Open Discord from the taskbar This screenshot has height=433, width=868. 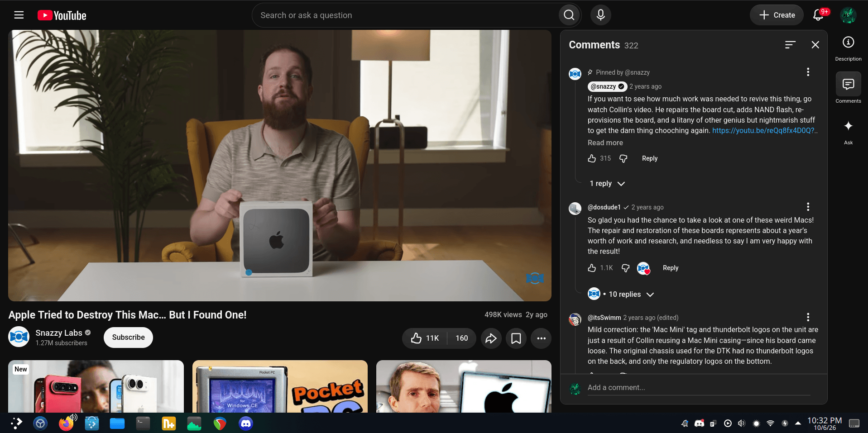[246, 423]
